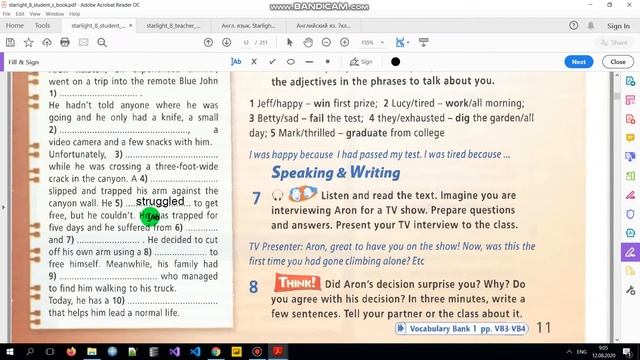Send the file by email using the envelope icon
The width and height of the screenshot is (640, 360).
pyautogui.click(x=83, y=42)
